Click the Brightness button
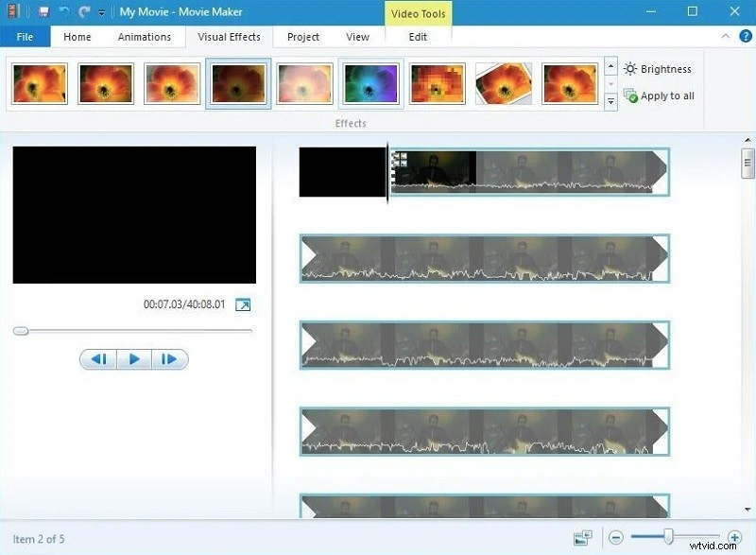The height and width of the screenshot is (555, 756). tap(658, 68)
